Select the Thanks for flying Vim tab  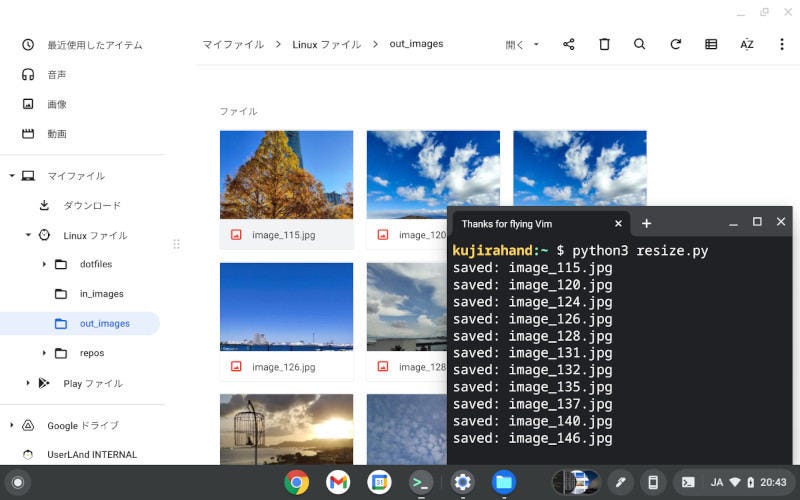pyautogui.click(x=506, y=223)
